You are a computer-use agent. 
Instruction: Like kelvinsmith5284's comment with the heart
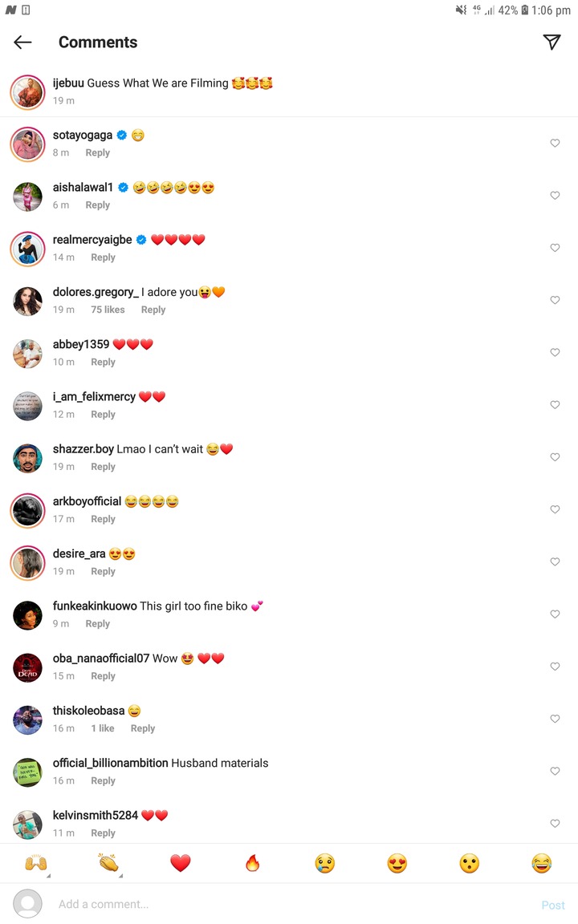tap(555, 823)
